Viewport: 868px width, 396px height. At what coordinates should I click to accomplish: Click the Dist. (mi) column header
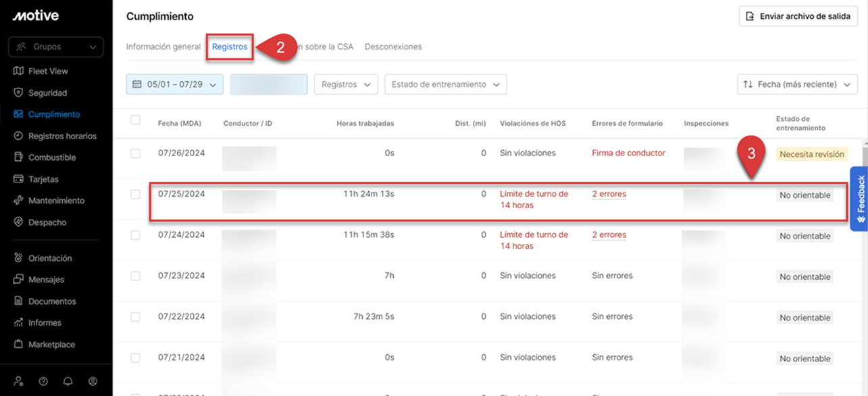click(x=471, y=124)
